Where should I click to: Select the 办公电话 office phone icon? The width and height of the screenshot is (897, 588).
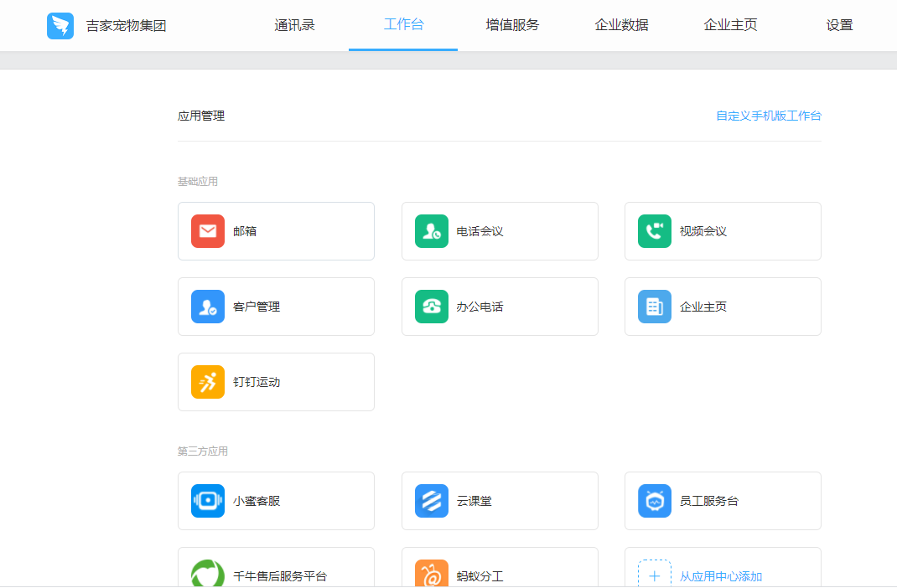[x=432, y=307]
